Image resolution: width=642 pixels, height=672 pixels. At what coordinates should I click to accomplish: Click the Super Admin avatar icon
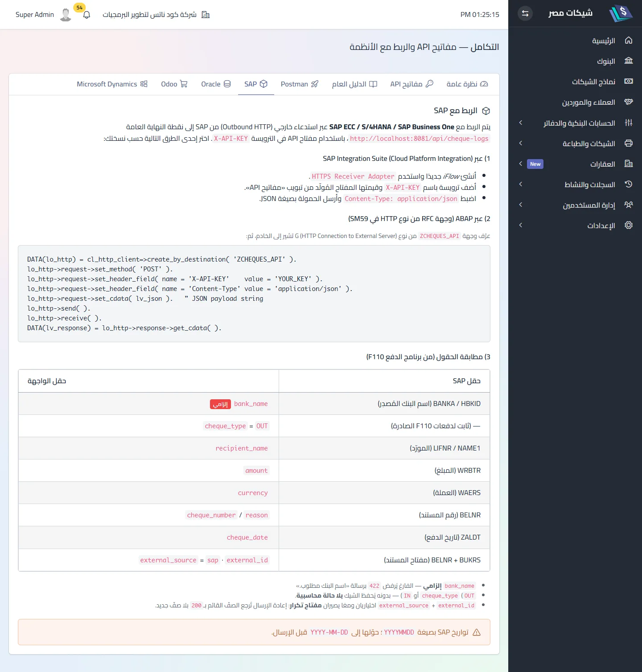click(66, 15)
